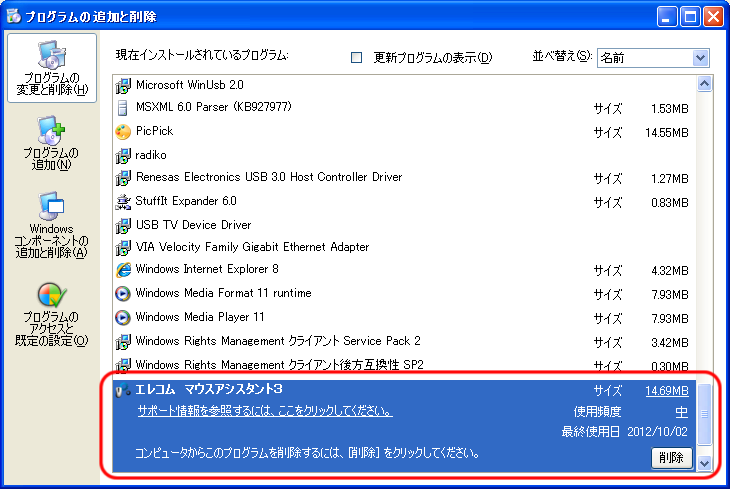Select StuffIt Expander 6.0 entry
The height and width of the screenshot is (489, 730).
click(404, 202)
